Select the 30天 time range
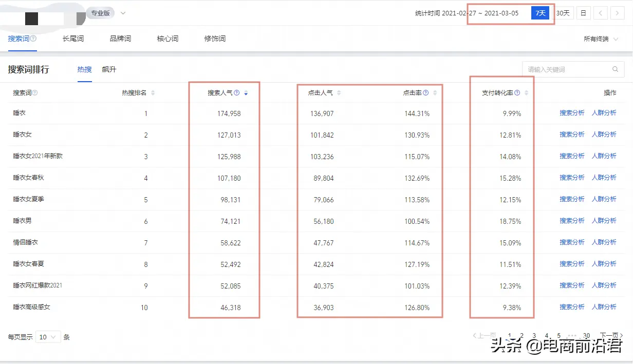Screen dimensions: 633x364 pyautogui.click(x=563, y=13)
